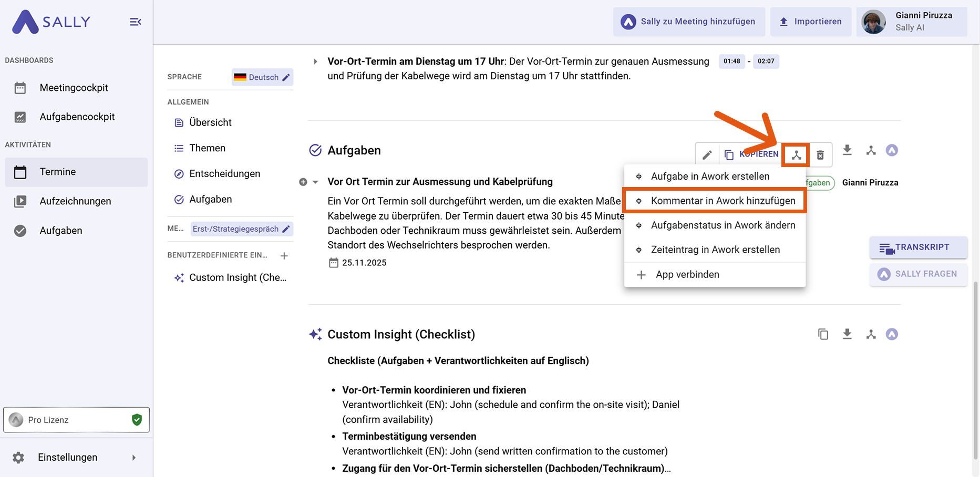Select Zeiteintrag in Awork erstellen
The height and width of the screenshot is (477, 980).
pos(715,250)
